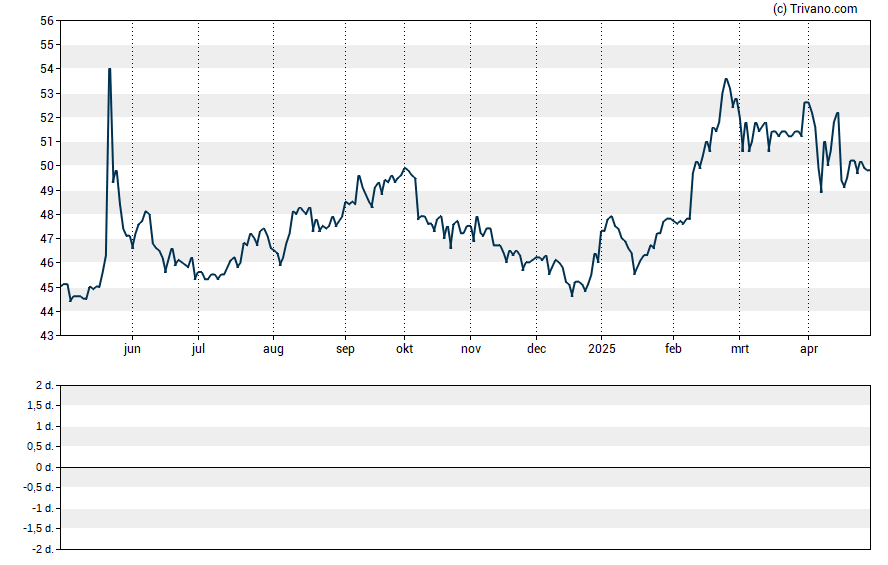Select the 'apr' month label
This screenshot has height=565, width=888.
(x=809, y=349)
